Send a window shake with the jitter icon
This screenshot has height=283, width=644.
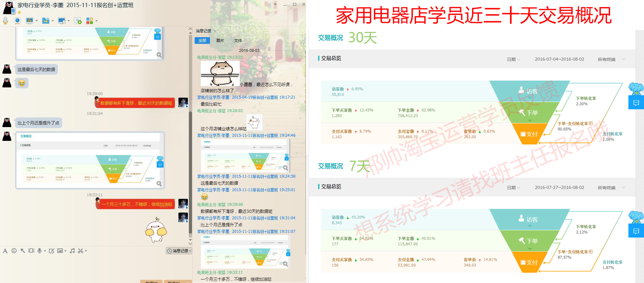coord(31,251)
